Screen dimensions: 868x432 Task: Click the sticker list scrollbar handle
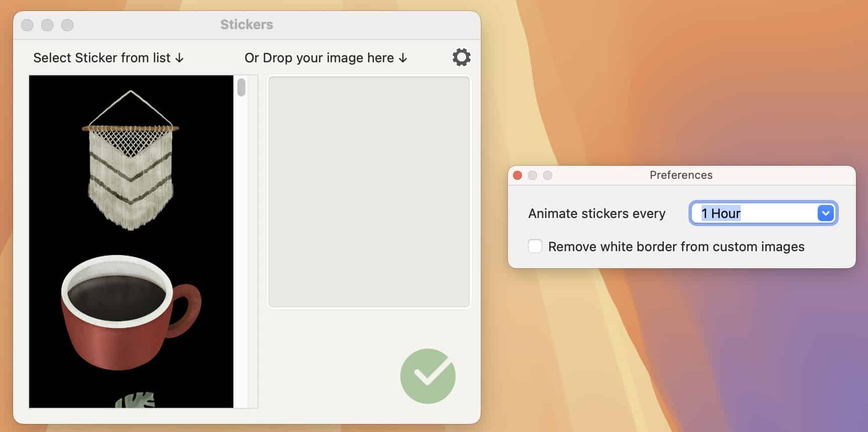coord(241,87)
